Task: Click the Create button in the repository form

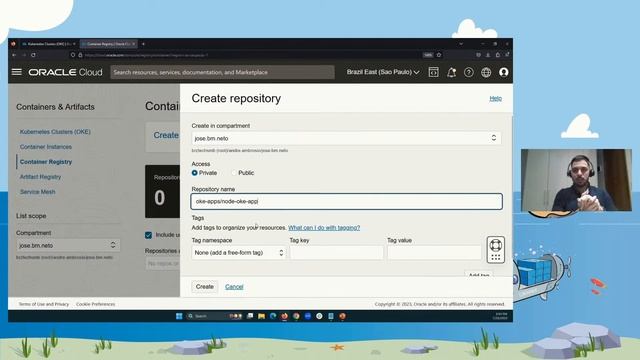Action: click(x=204, y=287)
